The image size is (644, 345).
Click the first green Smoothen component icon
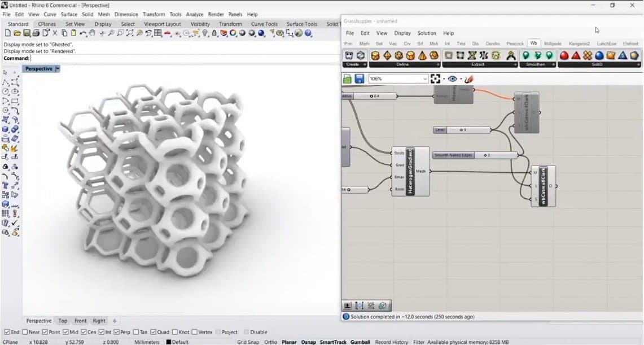(x=526, y=55)
